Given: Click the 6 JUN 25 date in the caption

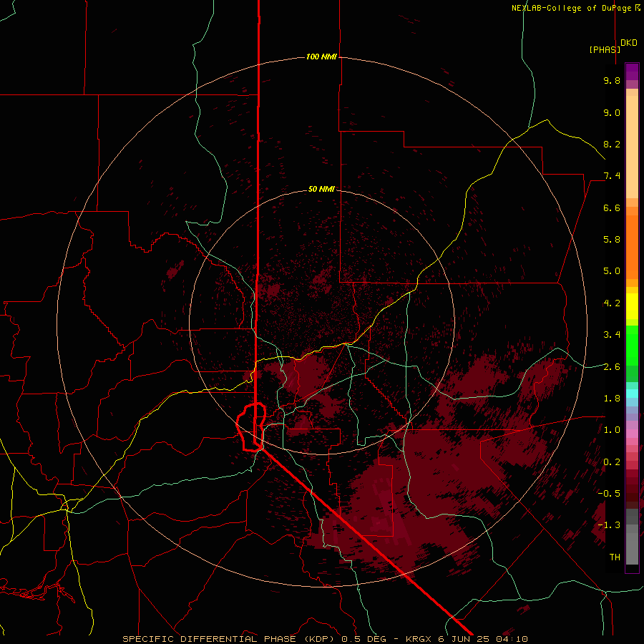Looking at the screenshot, I should 464,639.
